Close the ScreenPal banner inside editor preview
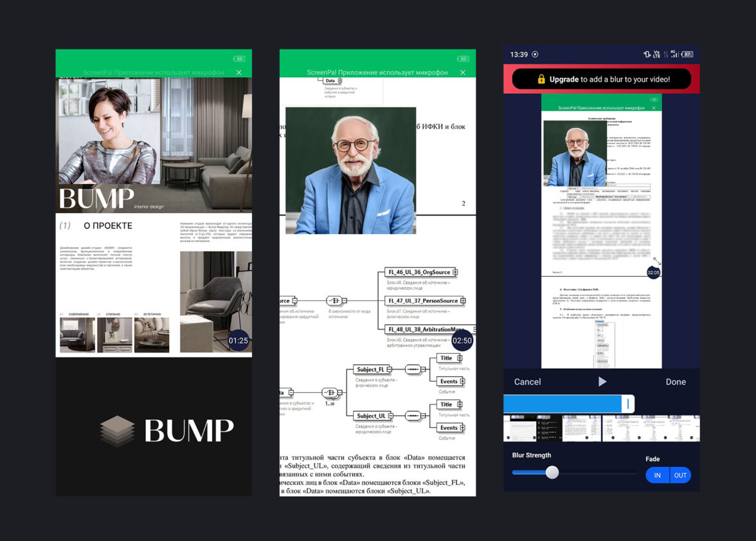 654,108
